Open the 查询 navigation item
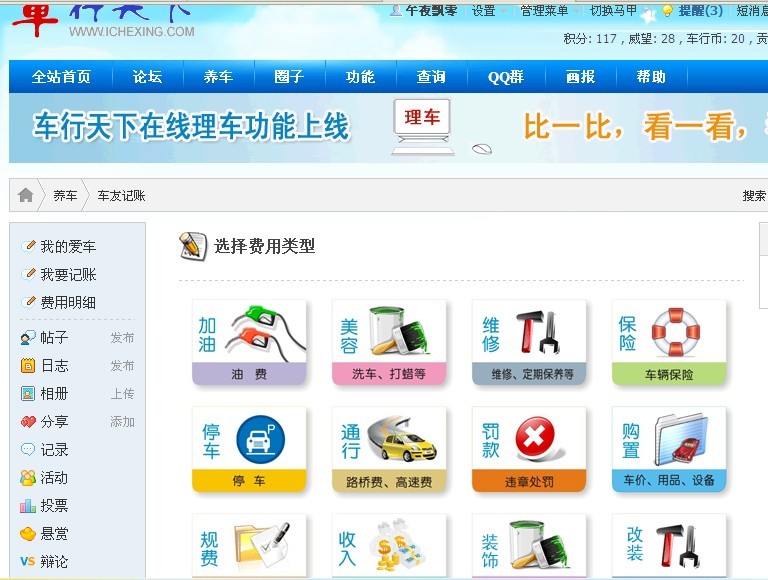Viewport: 768px width, 580px height. pyautogui.click(x=431, y=77)
